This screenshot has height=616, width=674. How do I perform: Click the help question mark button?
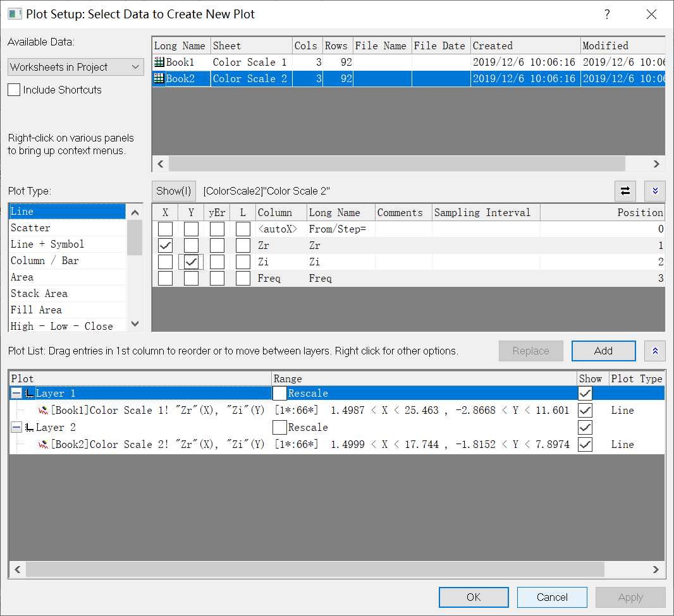607,14
